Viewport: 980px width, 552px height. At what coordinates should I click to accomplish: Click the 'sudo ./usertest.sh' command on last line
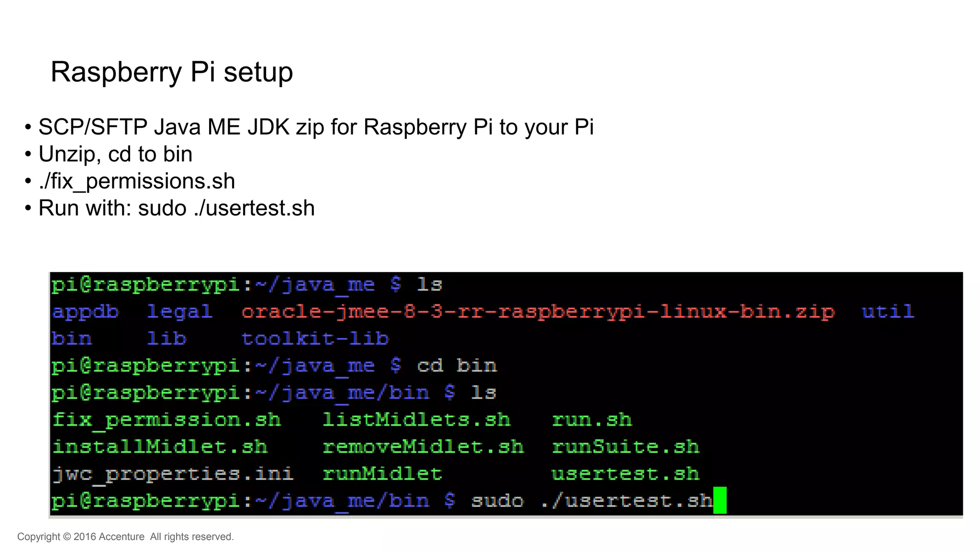click(592, 501)
